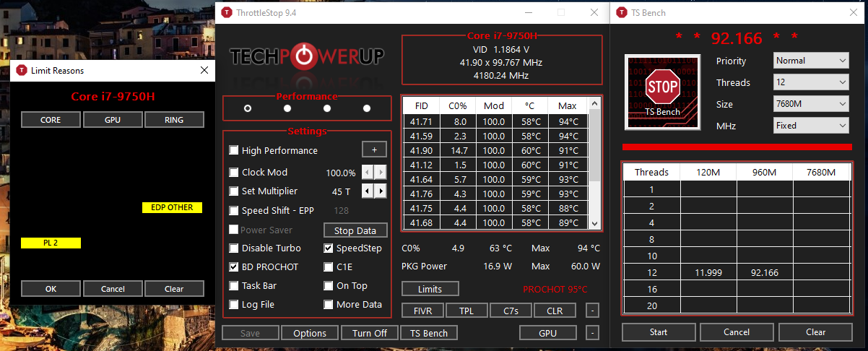The height and width of the screenshot is (351, 868).
Task: Click the TechPowerUp logo
Action: [x=307, y=57]
